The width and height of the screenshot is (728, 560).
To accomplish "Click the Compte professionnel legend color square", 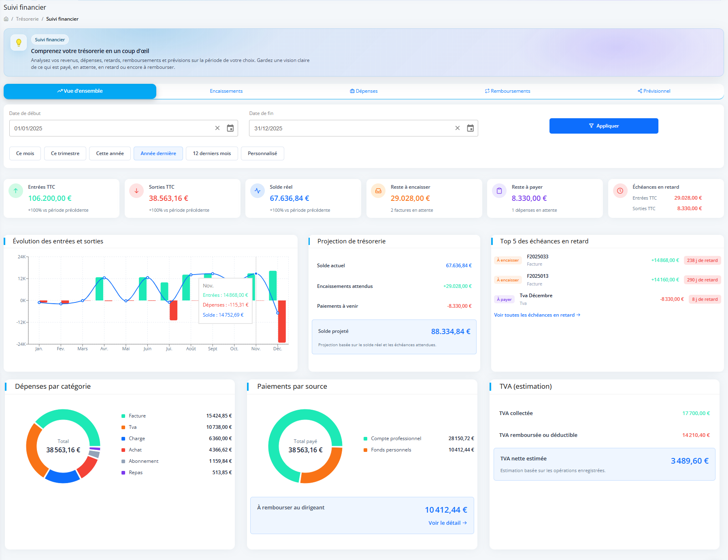I will coord(366,439).
